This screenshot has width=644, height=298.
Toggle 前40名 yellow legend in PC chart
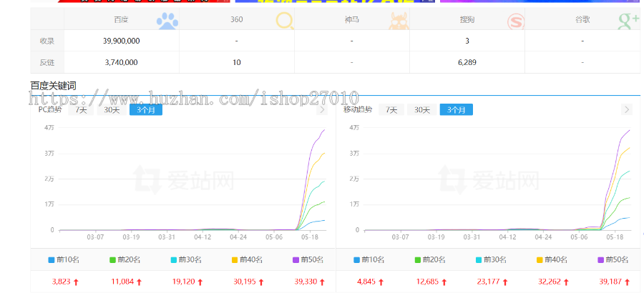click(247, 259)
